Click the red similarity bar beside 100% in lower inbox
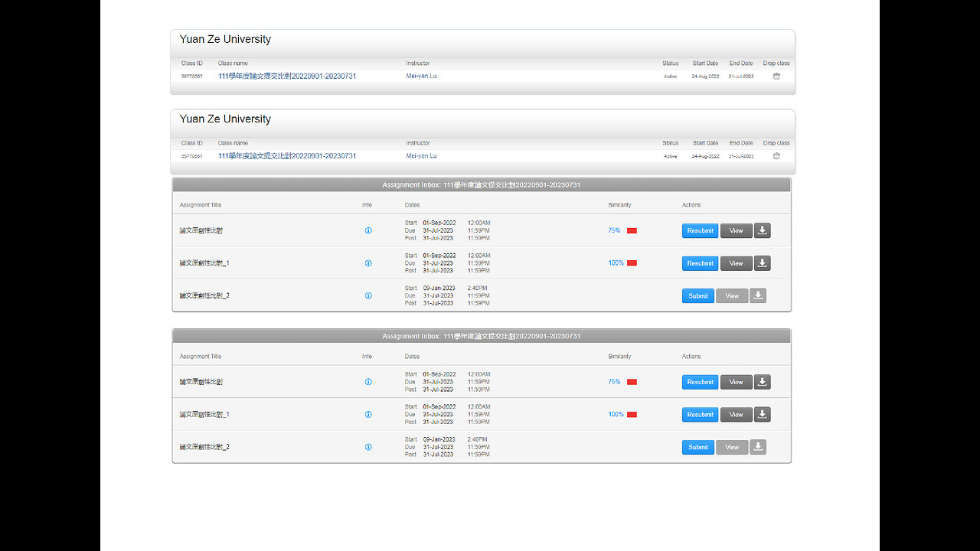The width and height of the screenshot is (980, 551). pyautogui.click(x=632, y=415)
